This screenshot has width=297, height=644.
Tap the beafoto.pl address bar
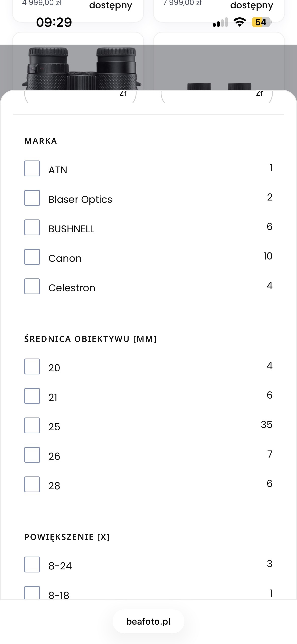(148, 621)
